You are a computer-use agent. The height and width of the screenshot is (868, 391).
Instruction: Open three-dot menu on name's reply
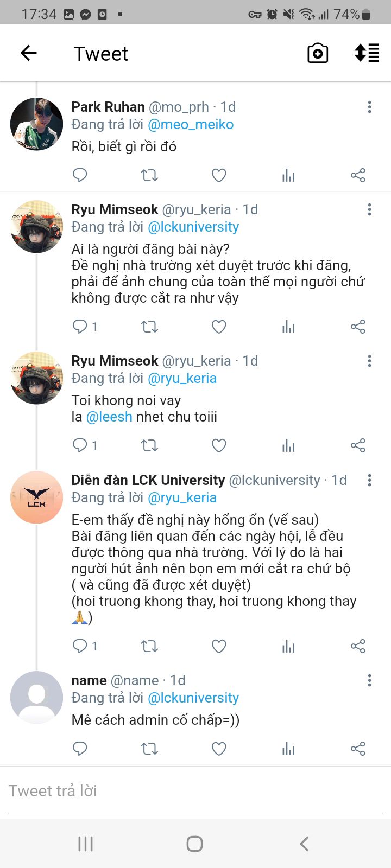tap(370, 680)
